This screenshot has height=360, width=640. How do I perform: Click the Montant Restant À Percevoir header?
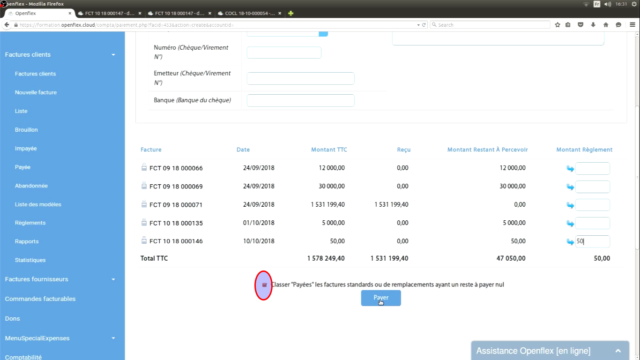487,150
